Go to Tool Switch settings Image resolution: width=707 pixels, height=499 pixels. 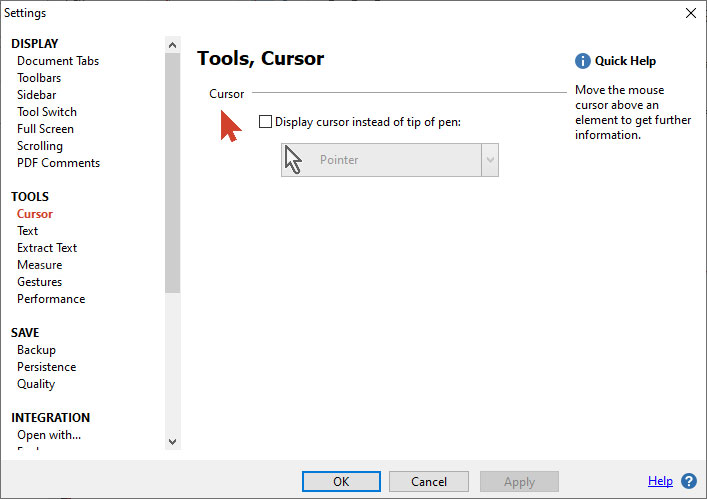pos(47,112)
